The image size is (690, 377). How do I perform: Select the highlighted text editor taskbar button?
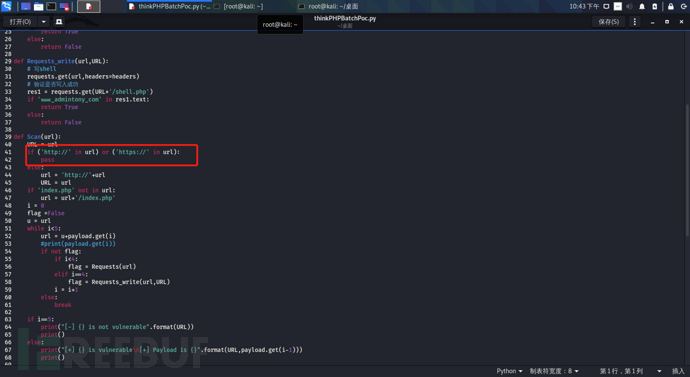pyautogui.click(x=88, y=7)
